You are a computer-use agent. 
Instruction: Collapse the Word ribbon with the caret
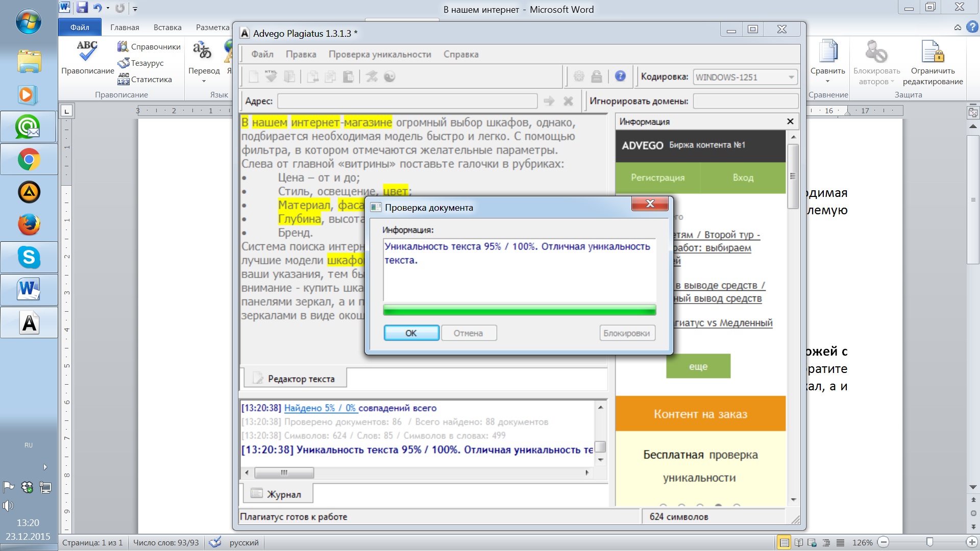coord(958,28)
